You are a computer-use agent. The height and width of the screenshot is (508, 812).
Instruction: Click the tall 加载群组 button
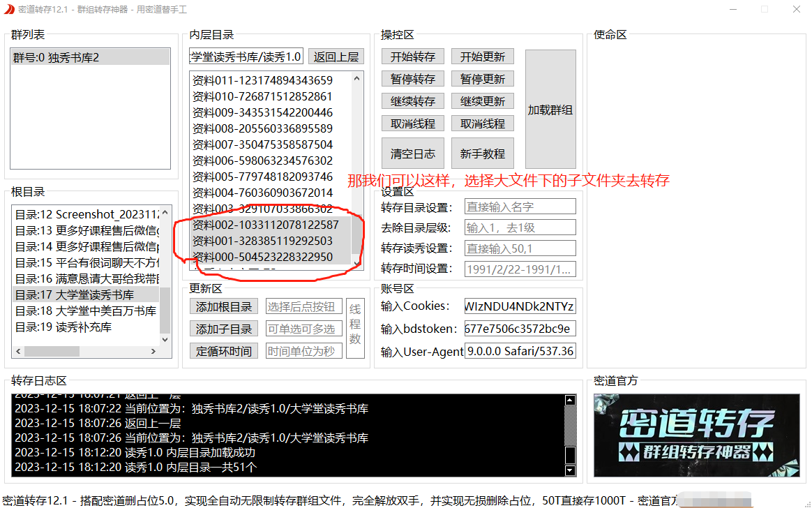[550, 110]
